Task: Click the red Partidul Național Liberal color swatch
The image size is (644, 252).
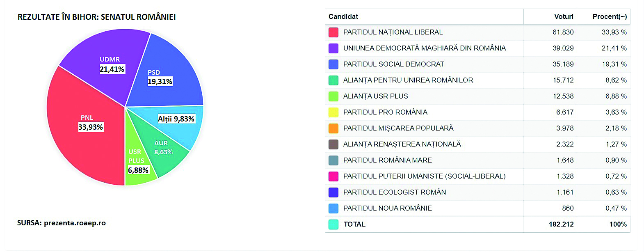Action: click(x=333, y=32)
